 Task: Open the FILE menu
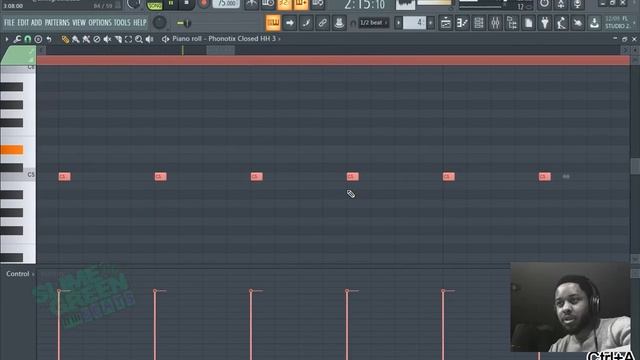pos(9,22)
